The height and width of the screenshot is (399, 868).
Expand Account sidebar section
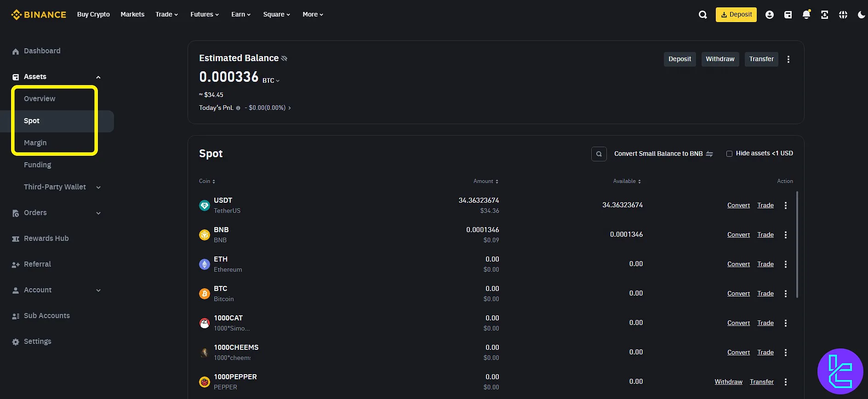click(98, 291)
